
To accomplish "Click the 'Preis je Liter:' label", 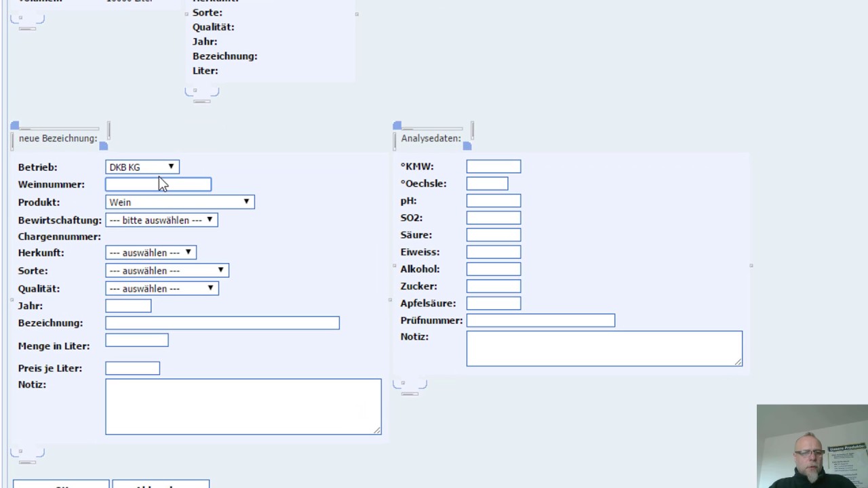I will [x=50, y=368].
